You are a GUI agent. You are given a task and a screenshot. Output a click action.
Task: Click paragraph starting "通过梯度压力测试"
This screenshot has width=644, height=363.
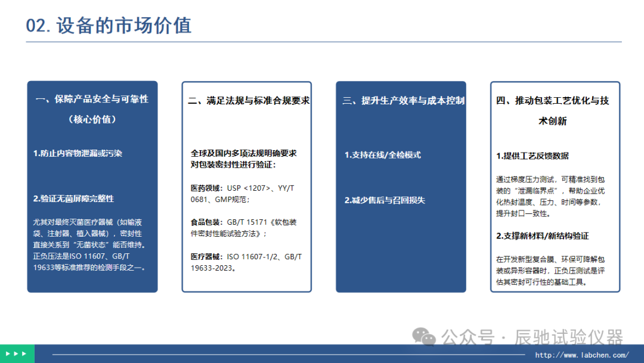(550, 196)
